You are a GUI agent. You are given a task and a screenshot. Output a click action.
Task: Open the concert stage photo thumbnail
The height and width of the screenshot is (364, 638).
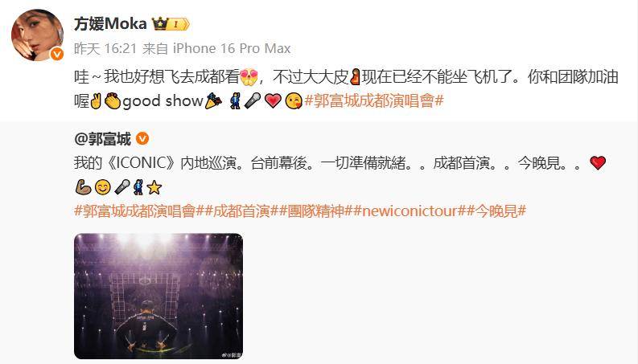click(x=158, y=297)
